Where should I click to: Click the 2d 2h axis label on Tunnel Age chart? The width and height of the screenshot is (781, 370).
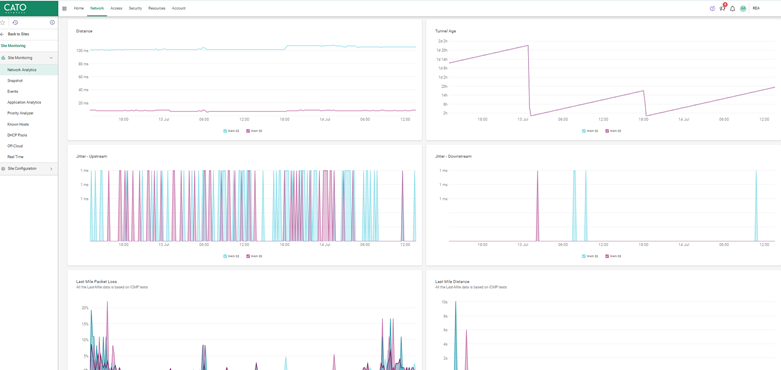(x=443, y=41)
